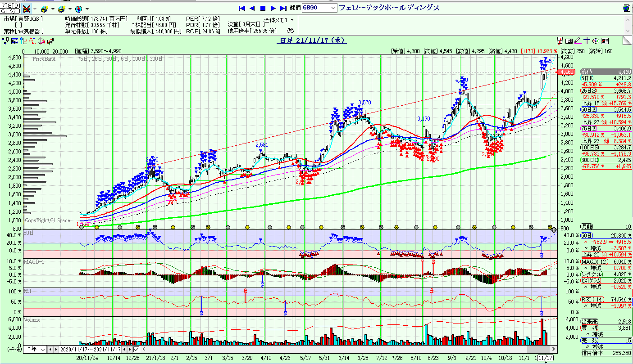This screenshot has width=633, height=364.
Task: Click the RSI (14) indicator label
Action: 592,300
